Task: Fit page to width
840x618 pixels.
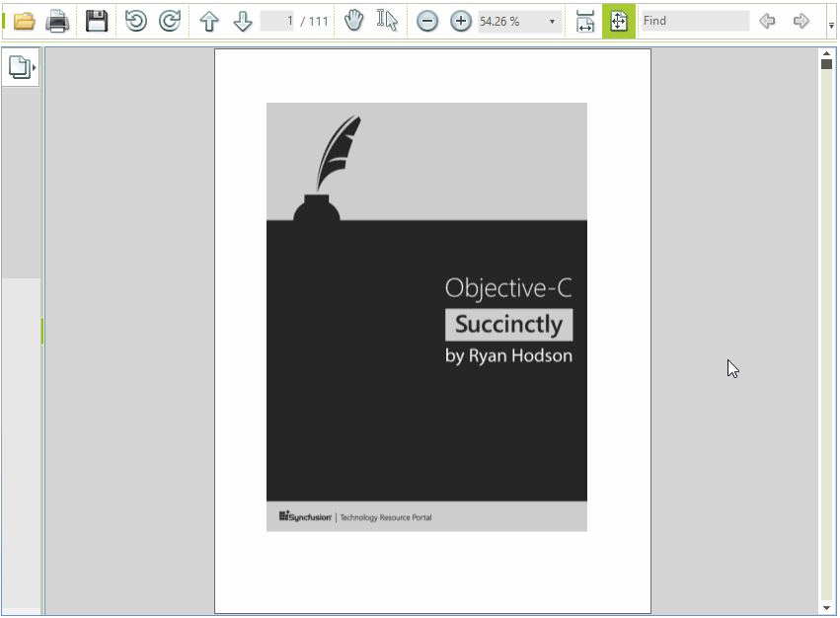Action: 585,22
